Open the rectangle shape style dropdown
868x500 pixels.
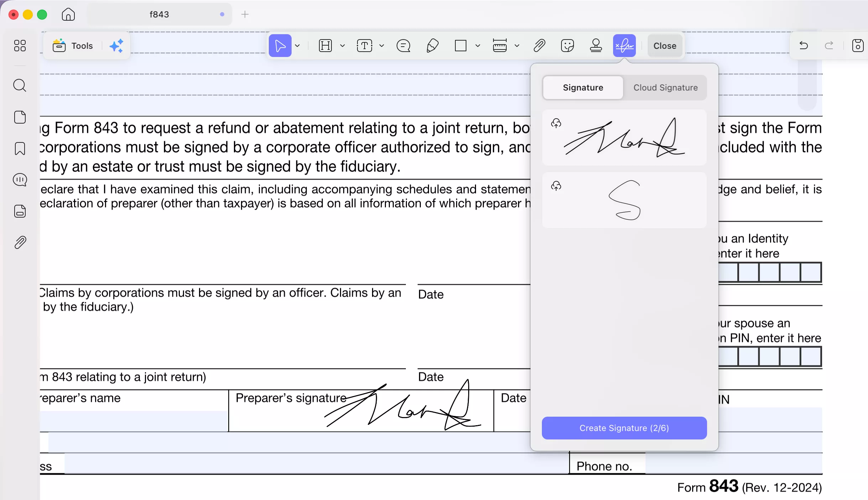pyautogui.click(x=477, y=46)
